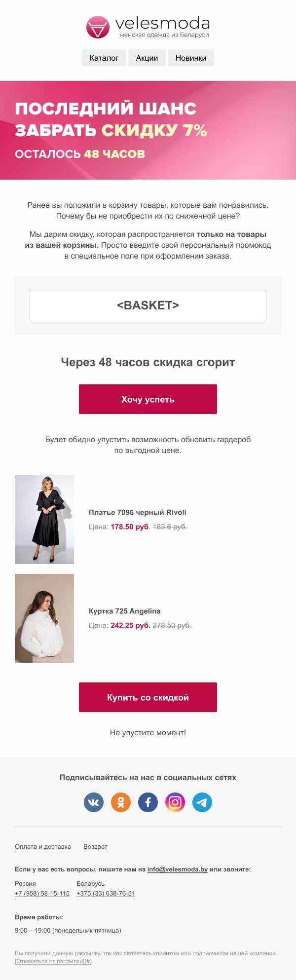Open the Каталог menu item
The height and width of the screenshot is (980, 296).
pyautogui.click(x=104, y=58)
